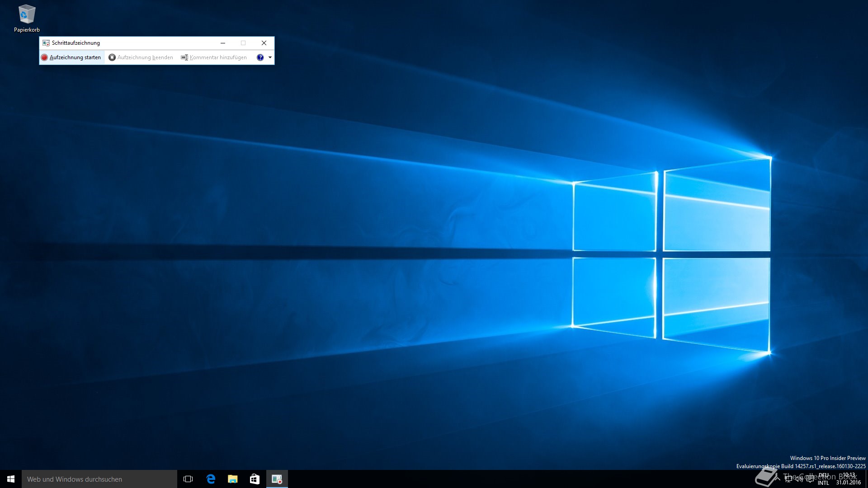
Task: Open the Windows Start menu
Action: pyautogui.click(x=11, y=479)
